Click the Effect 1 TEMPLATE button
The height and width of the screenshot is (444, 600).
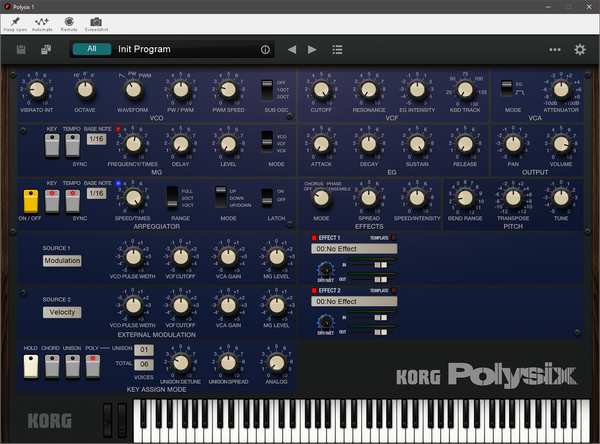[x=394, y=238]
